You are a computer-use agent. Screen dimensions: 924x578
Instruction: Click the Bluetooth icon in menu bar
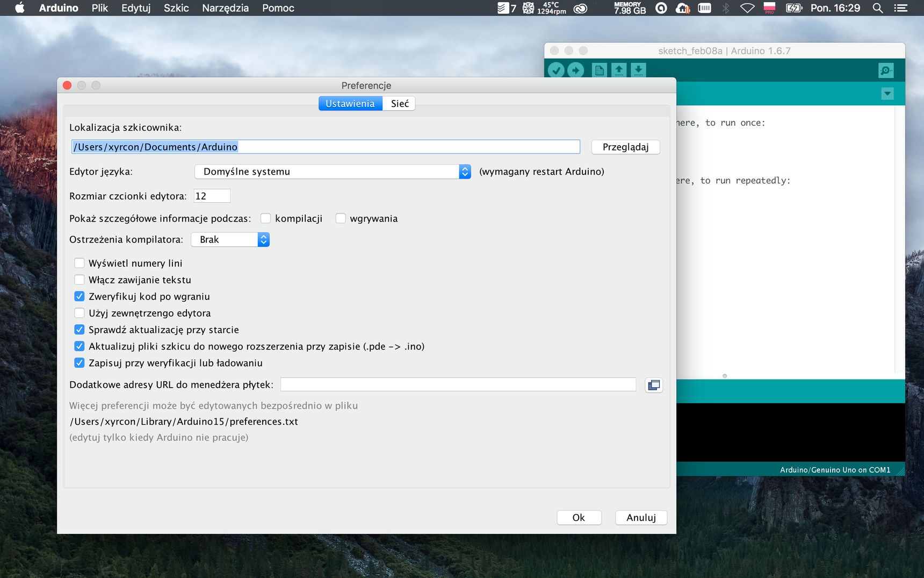726,8
